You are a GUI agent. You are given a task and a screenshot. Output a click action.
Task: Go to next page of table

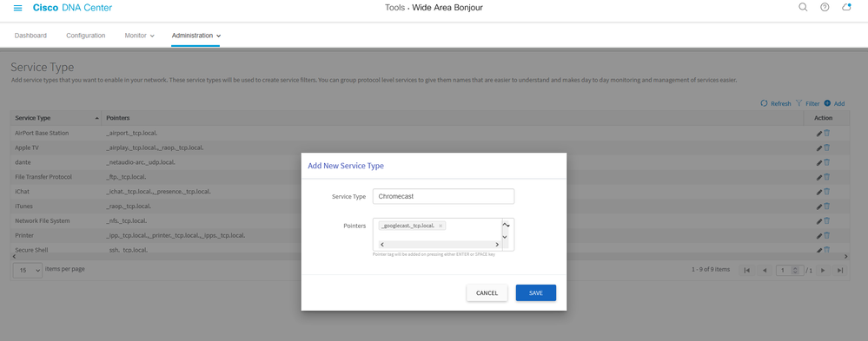click(823, 270)
